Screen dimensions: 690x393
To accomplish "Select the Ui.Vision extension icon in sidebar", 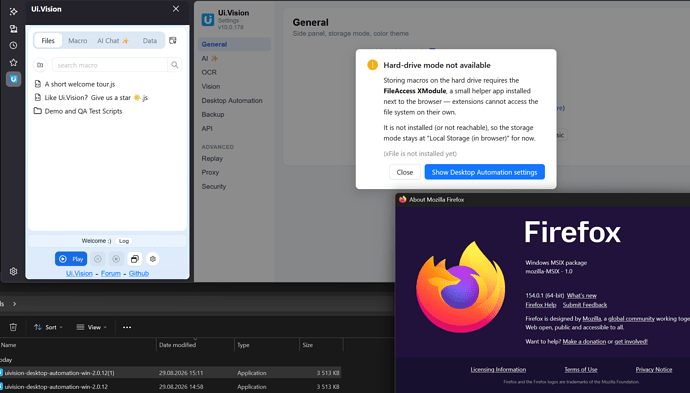I will pyautogui.click(x=13, y=79).
